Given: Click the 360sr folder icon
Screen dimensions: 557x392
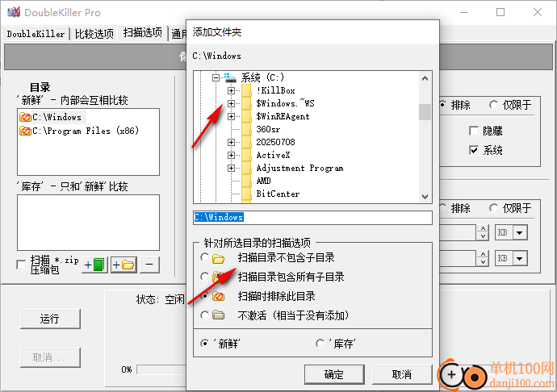Looking at the screenshot, I should pos(246,129).
